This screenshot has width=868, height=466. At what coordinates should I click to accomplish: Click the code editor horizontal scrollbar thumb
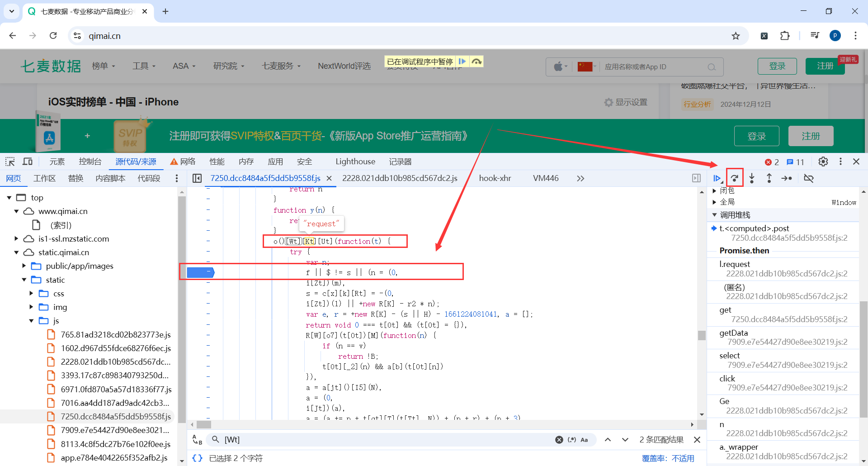204,424
